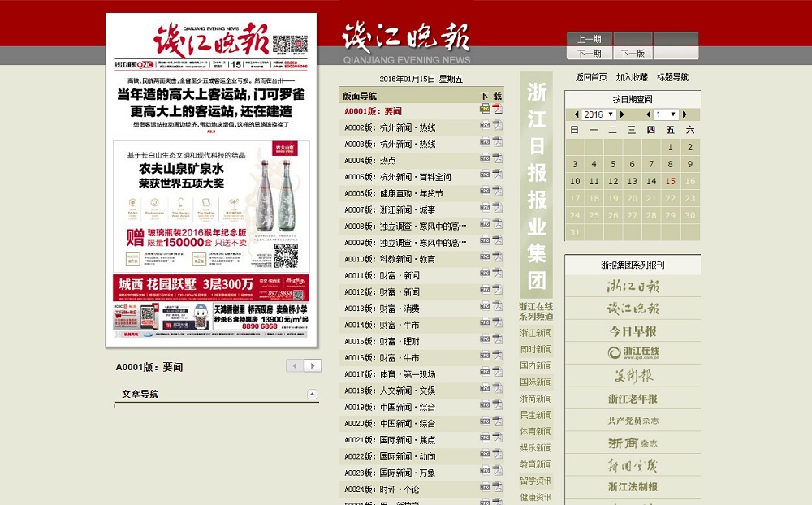
Task: Collapse the 文章导航 panel
Action: (313, 394)
